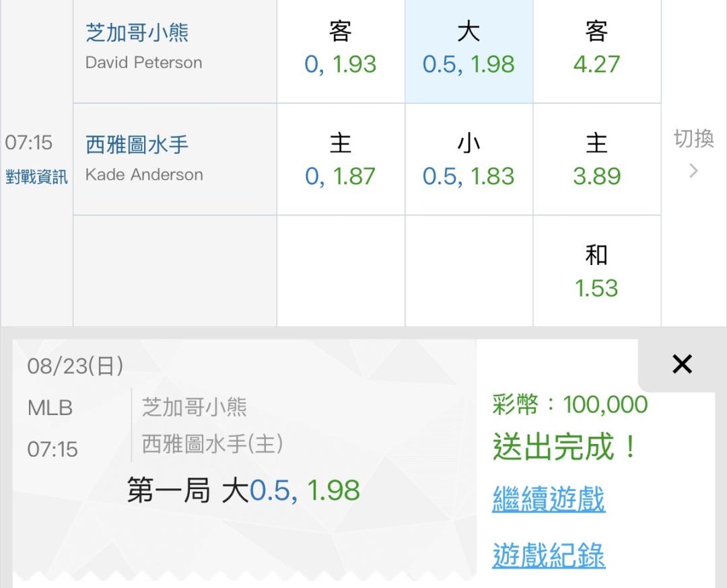Select 主 moneyline 3.89 odds

pyautogui.click(x=596, y=159)
